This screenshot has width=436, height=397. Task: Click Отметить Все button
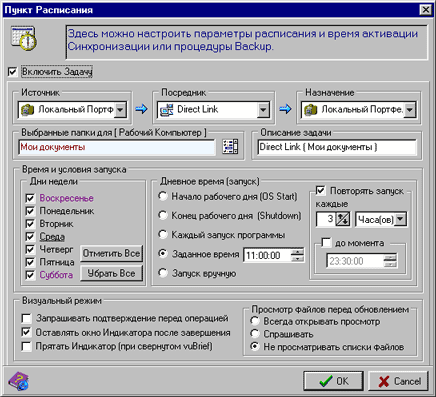111,253
